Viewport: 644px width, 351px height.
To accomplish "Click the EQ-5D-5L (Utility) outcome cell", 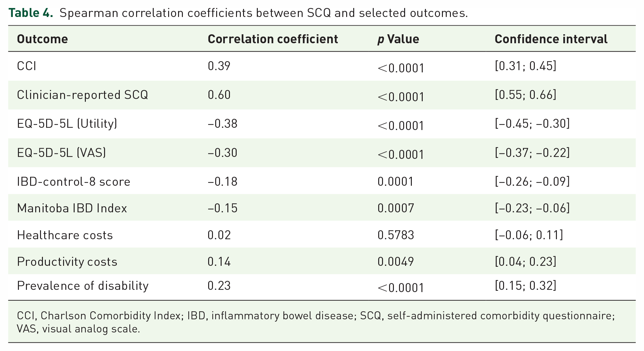I will pyautogui.click(x=67, y=124).
